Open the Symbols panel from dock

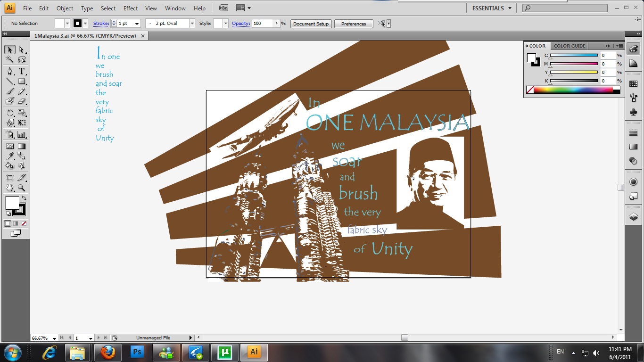click(x=633, y=112)
